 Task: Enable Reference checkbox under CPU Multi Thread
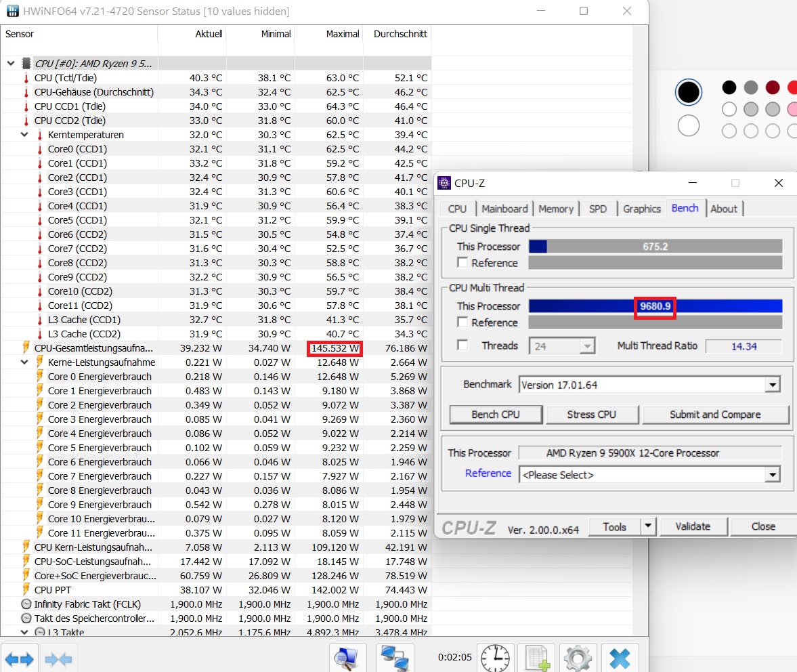point(462,322)
